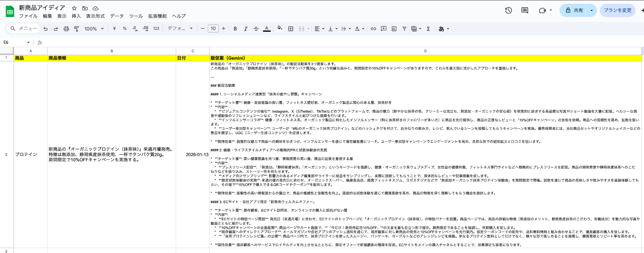The width and height of the screenshot is (644, 253).
Task: Insert a link
Action: pyautogui.click(x=373, y=29)
